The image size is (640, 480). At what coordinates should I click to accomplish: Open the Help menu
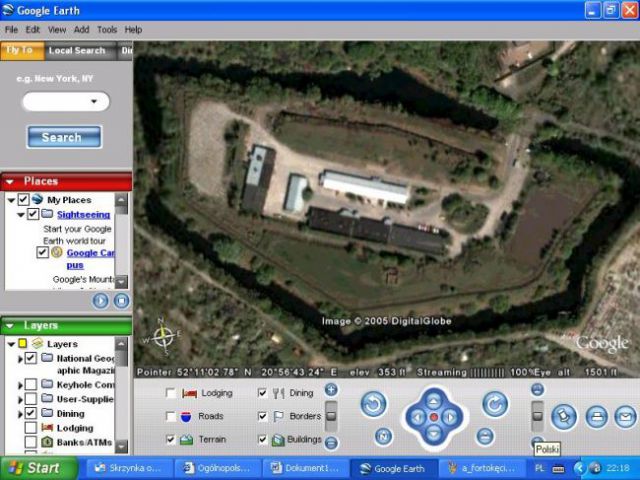(133, 30)
